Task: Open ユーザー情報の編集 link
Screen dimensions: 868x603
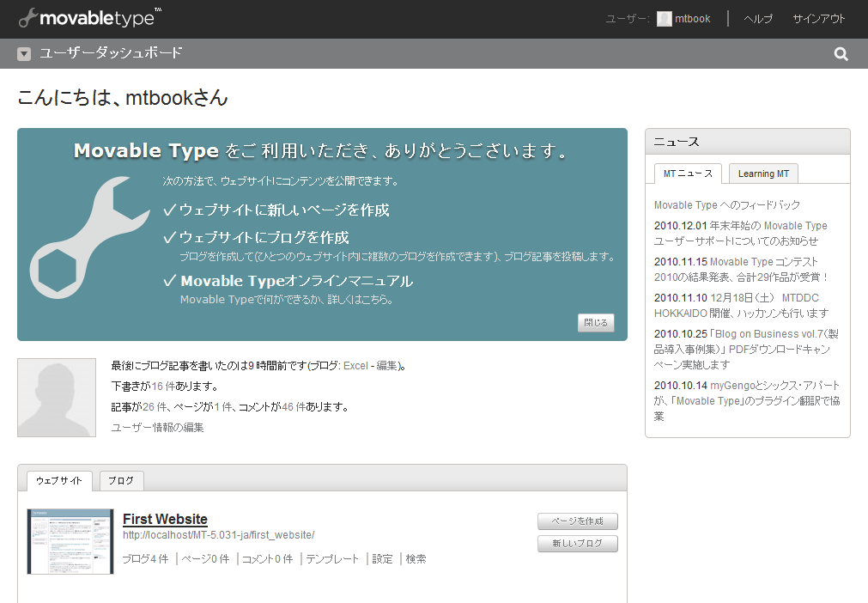Action: click(x=157, y=428)
